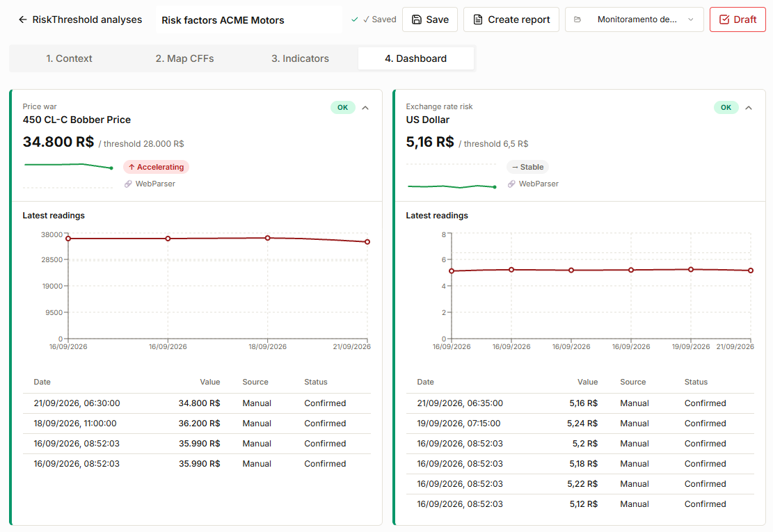The width and height of the screenshot is (773, 532).
Task: Click the Exchange rate risk label
Action: click(439, 106)
